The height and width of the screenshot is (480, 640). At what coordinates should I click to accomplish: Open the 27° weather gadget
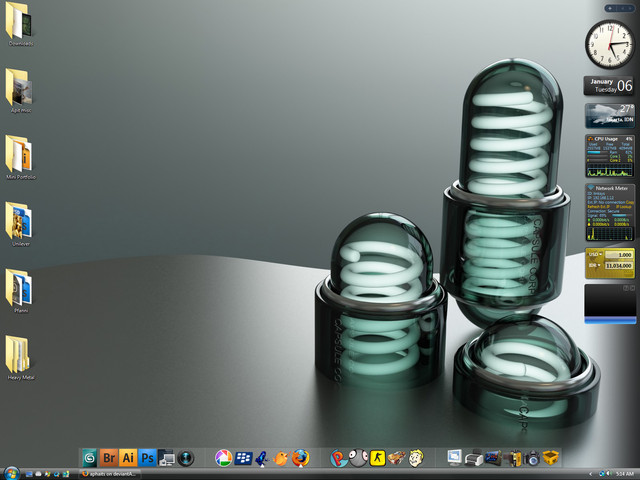coord(609,116)
